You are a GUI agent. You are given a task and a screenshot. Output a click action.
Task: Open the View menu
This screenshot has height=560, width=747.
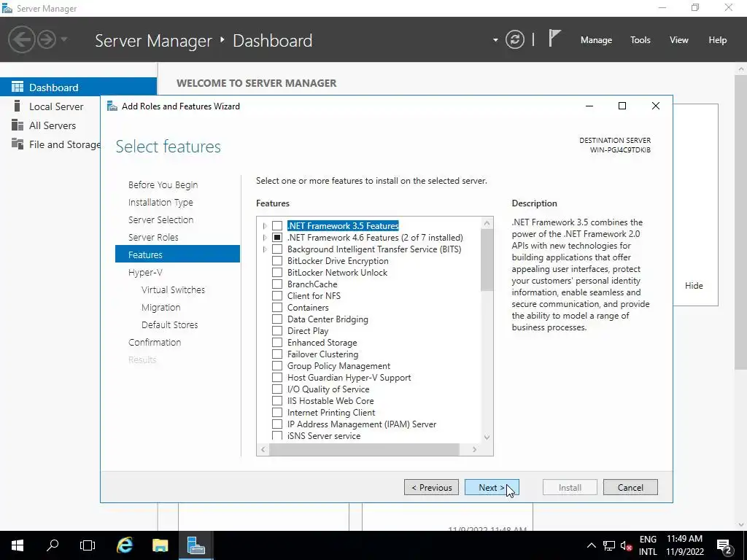679,40
